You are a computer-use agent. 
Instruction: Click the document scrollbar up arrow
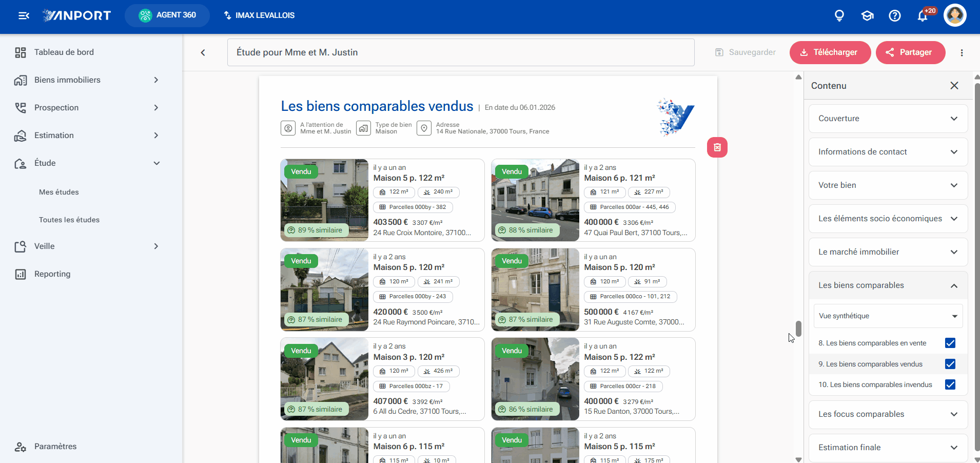(798, 78)
